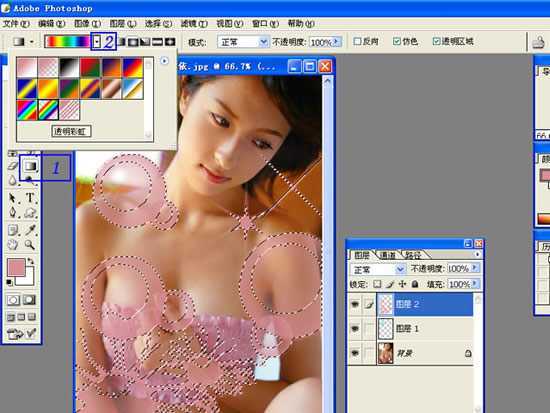Screen dimensions: 550x413
Task: Choose Reflected gradient type
Action: coord(157,42)
